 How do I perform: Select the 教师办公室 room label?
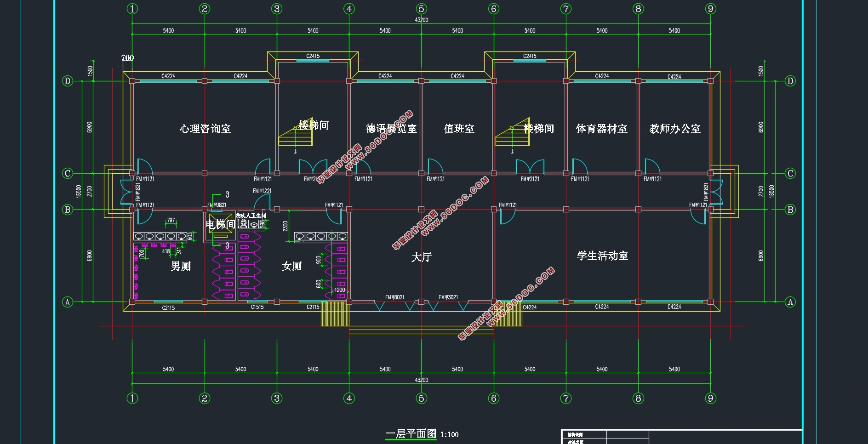click(674, 129)
